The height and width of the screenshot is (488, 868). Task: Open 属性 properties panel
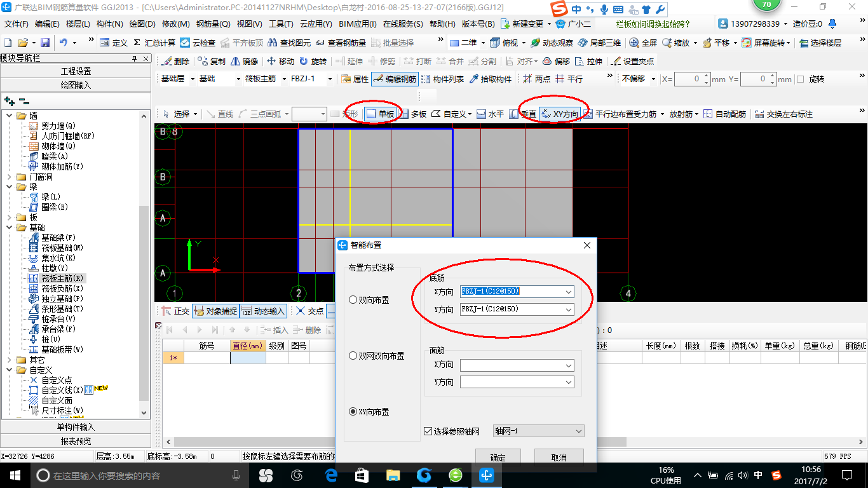(x=355, y=79)
